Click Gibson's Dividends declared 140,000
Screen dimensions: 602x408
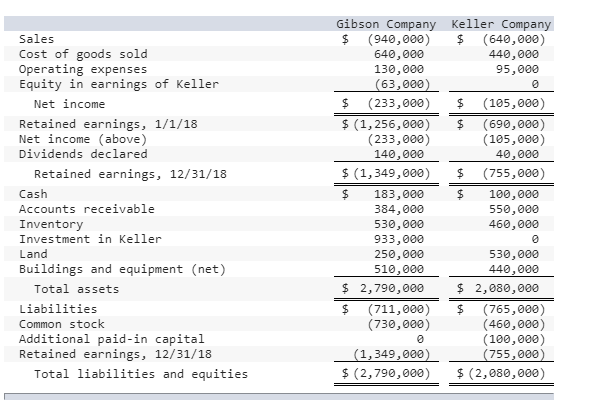pyautogui.click(x=399, y=154)
